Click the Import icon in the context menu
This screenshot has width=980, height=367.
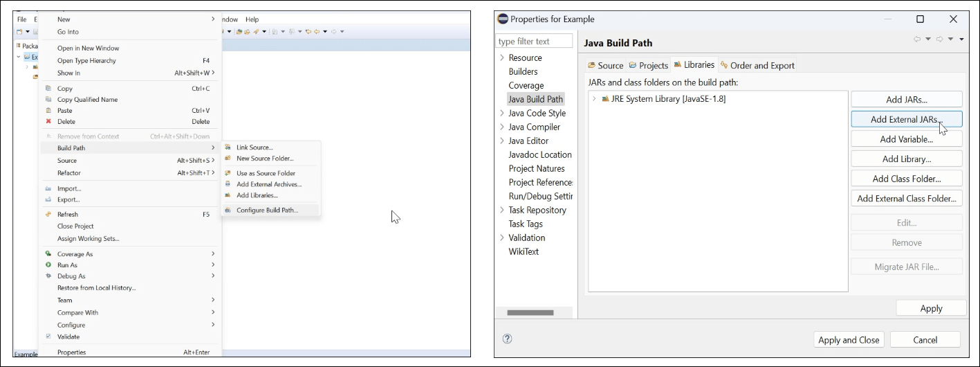[48, 188]
